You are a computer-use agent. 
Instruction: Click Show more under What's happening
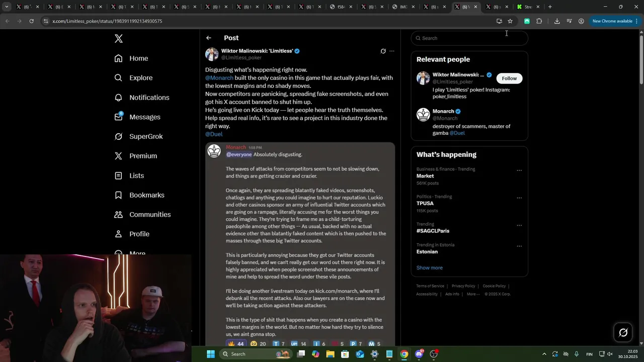pyautogui.click(x=430, y=267)
